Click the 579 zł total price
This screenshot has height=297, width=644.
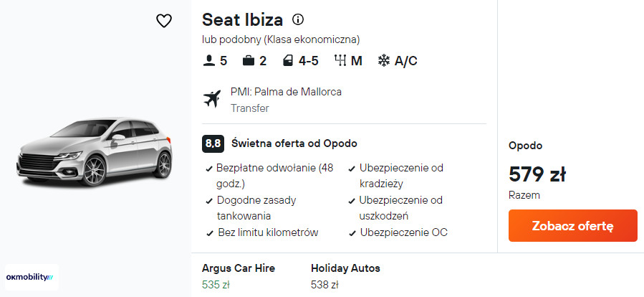[537, 174]
